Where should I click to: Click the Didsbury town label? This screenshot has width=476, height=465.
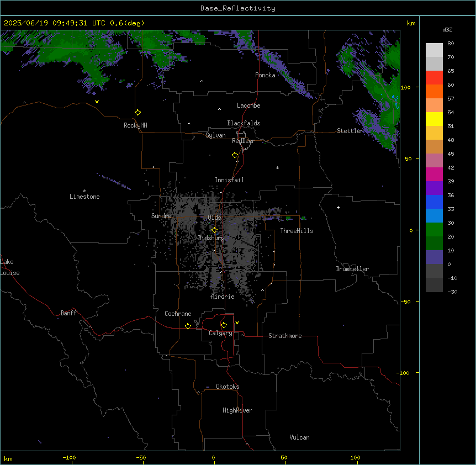[x=211, y=238]
